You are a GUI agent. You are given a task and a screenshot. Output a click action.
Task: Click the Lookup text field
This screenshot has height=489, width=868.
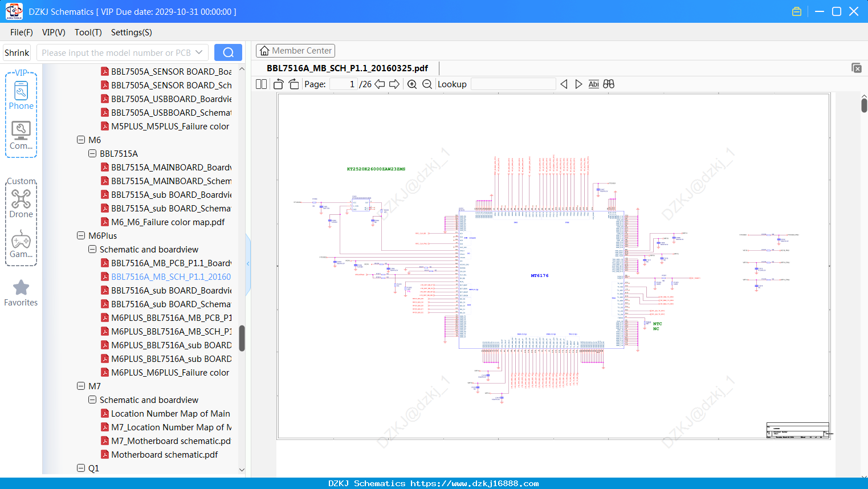[513, 84]
